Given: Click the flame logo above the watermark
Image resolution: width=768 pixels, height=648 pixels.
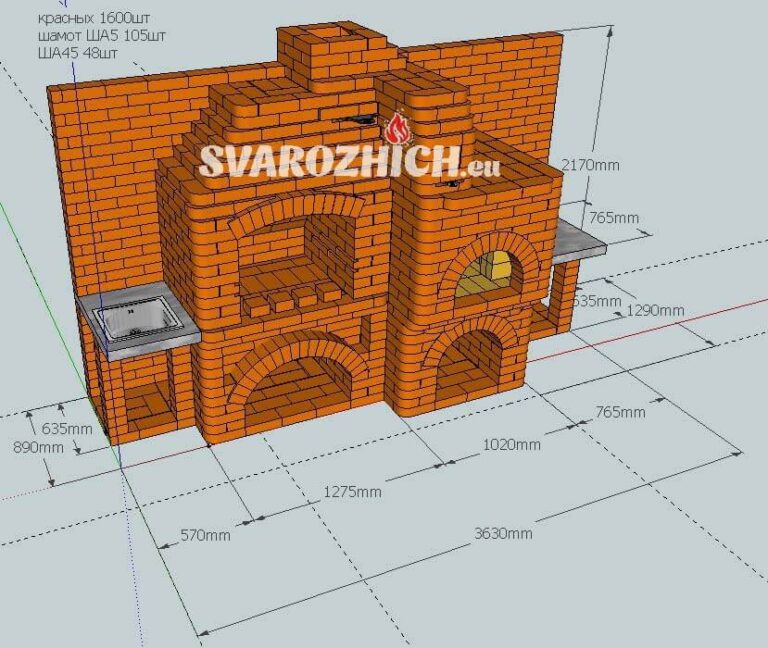Looking at the screenshot, I should click(x=398, y=128).
